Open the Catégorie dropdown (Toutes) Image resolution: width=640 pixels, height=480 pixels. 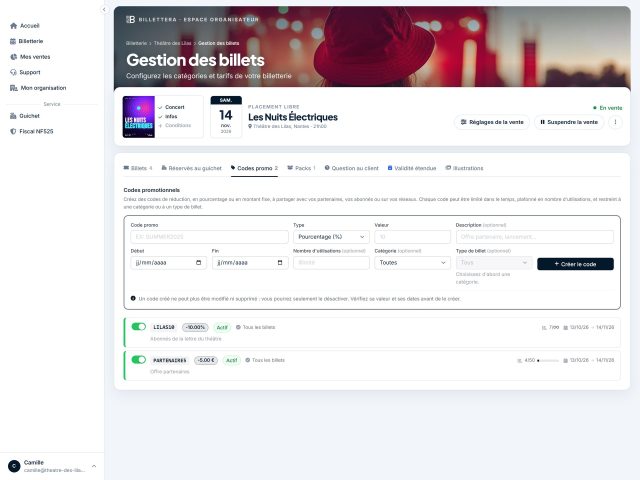tap(412, 262)
